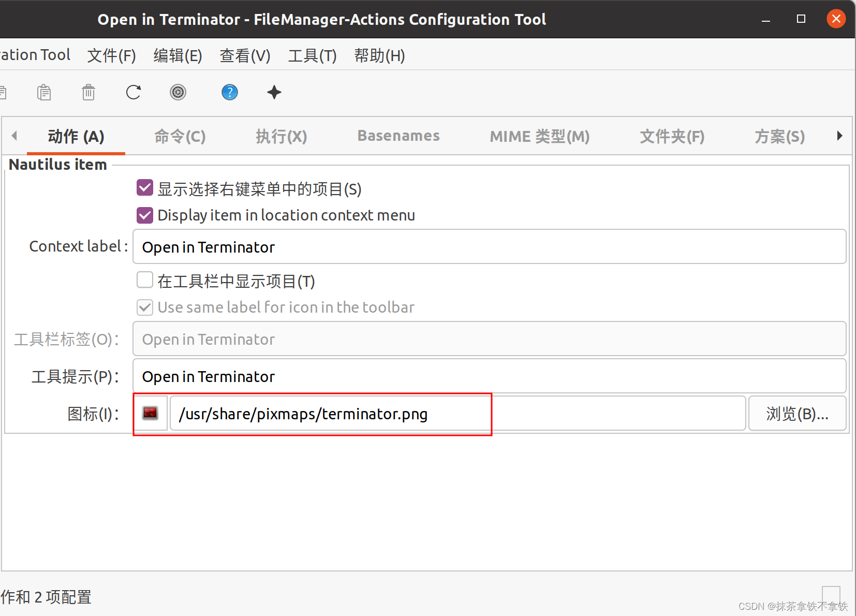Screen dimensions: 856x616
Task: Open the 文件(F) menu
Action: [111, 55]
